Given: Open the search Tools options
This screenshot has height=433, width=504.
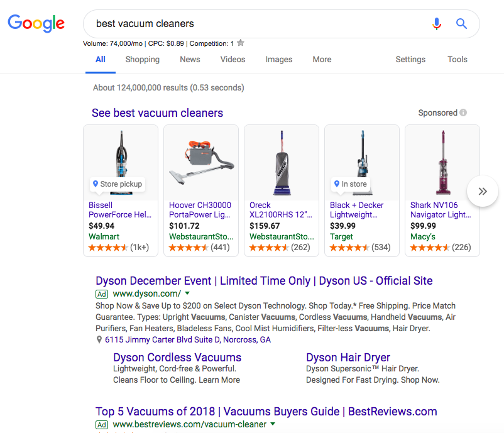Looking at the screenshot, I should tap(457, 60).
